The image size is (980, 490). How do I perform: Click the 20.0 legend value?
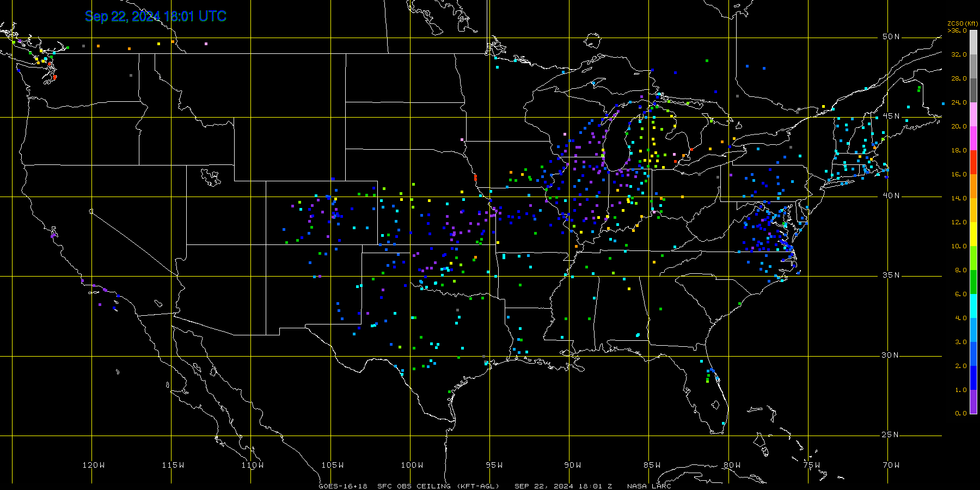click(x=959, y=126)
